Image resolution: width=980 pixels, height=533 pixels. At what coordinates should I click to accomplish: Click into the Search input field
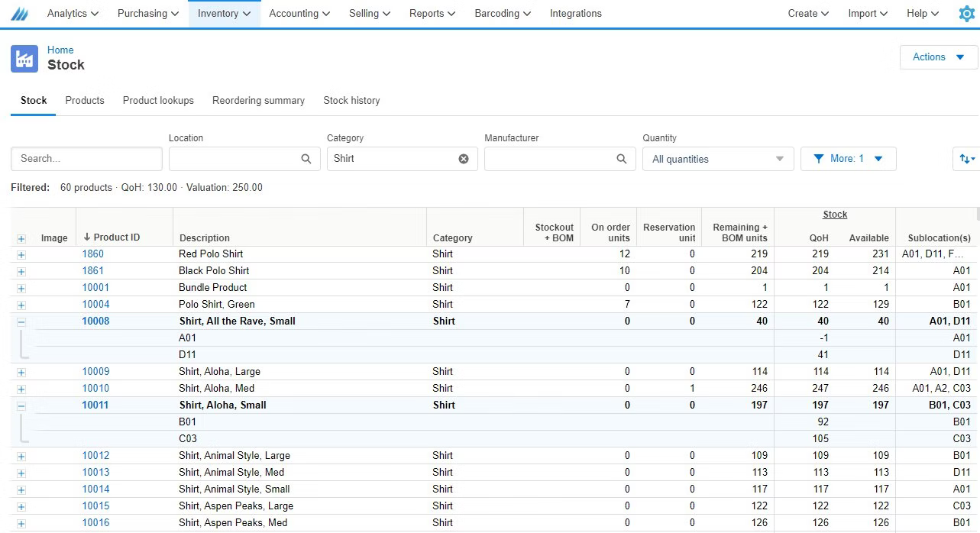[86, 159]
